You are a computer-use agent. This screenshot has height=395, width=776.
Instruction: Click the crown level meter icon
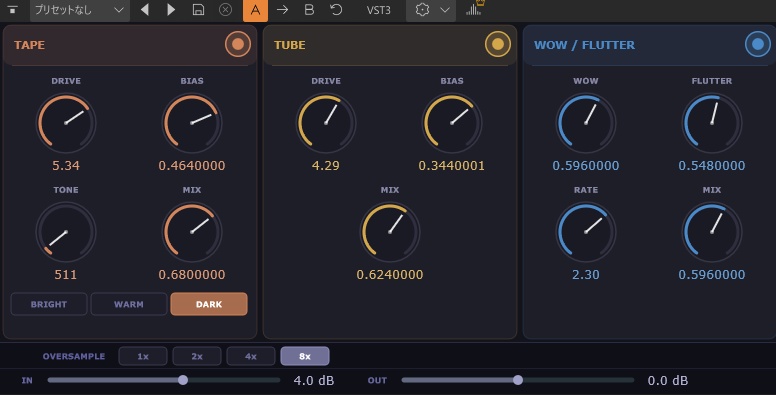click(475, 8)
